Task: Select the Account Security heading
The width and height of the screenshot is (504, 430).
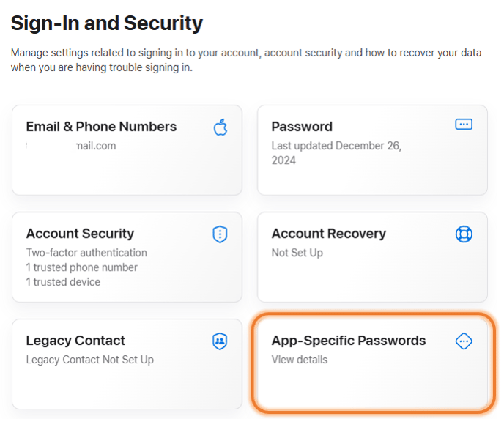Action: pyautogui.click(x=80, y=234)
